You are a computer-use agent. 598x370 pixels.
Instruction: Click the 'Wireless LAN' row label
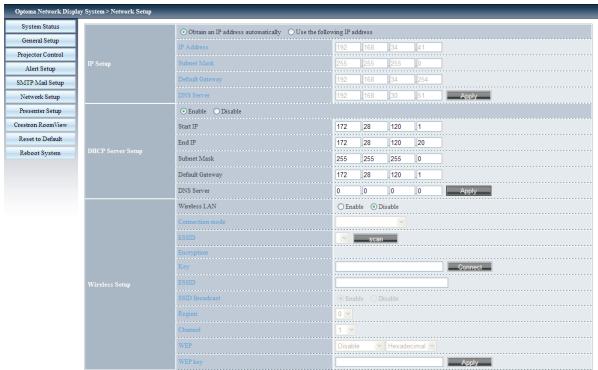[x=197, y=206]
